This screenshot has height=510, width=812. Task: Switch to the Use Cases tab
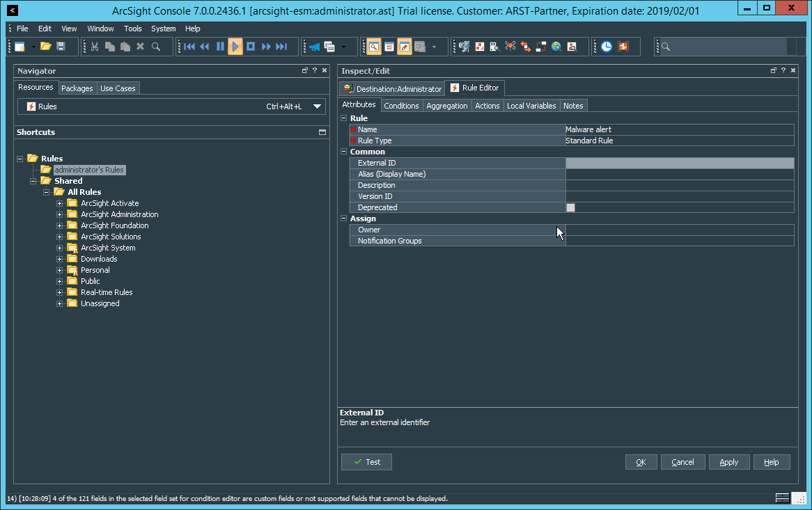pyautogui.click(x=118, y=88)
